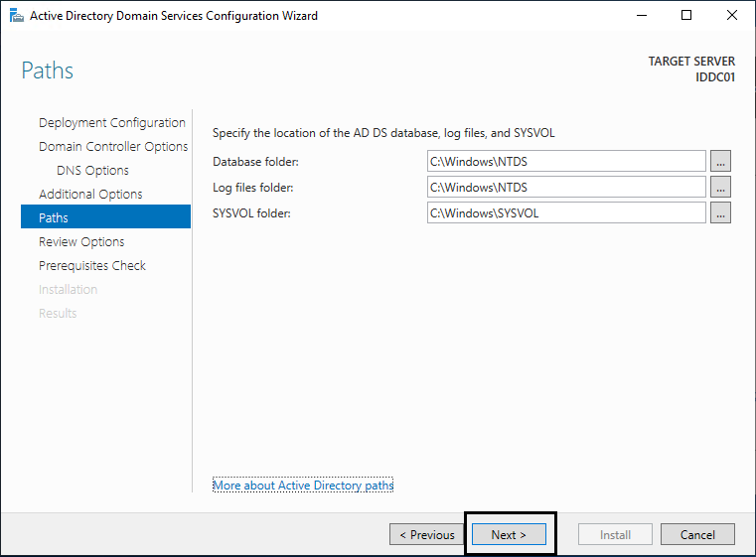The width and height of the screenshot is (756, 557).
Task: Jump to Prerequisites Check step
Action: point(92,265)
